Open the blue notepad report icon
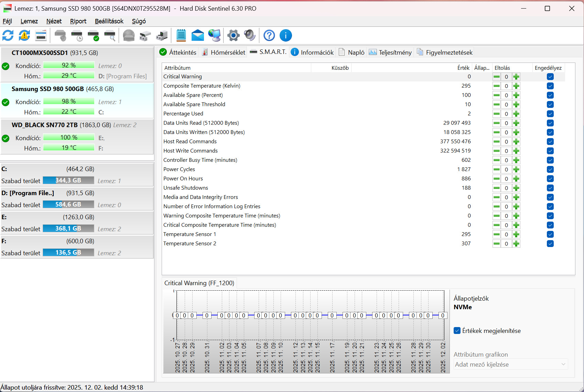Image resolution: width=584 pixels, height=392 pixels. point(181,35)
